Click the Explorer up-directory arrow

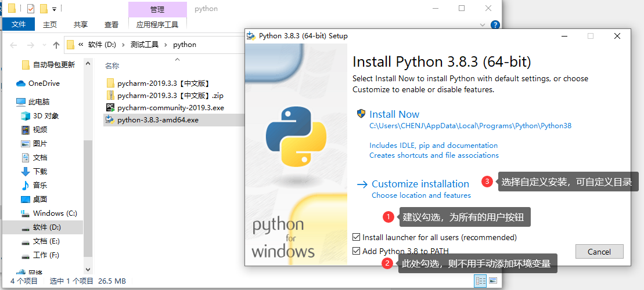coord(57,45)
